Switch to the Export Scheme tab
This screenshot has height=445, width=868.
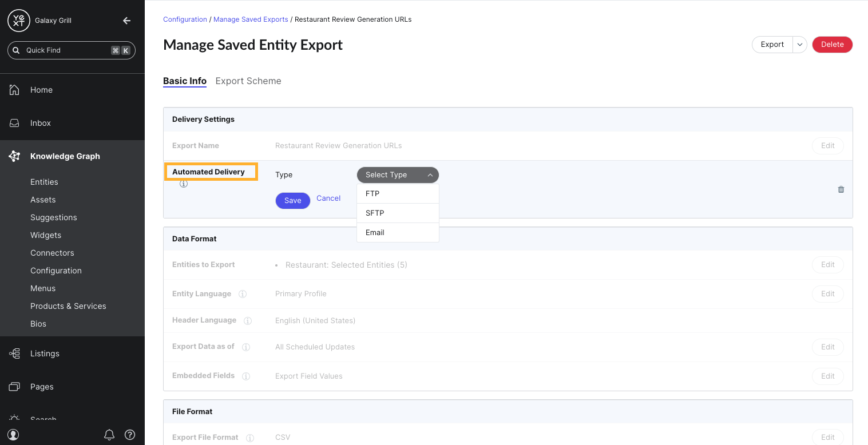coord(248,81)
